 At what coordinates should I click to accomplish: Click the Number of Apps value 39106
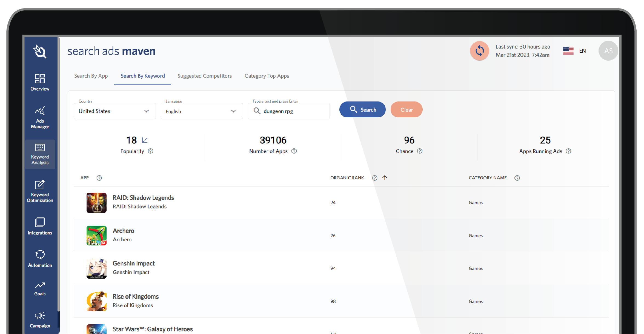tap(273, 140)
